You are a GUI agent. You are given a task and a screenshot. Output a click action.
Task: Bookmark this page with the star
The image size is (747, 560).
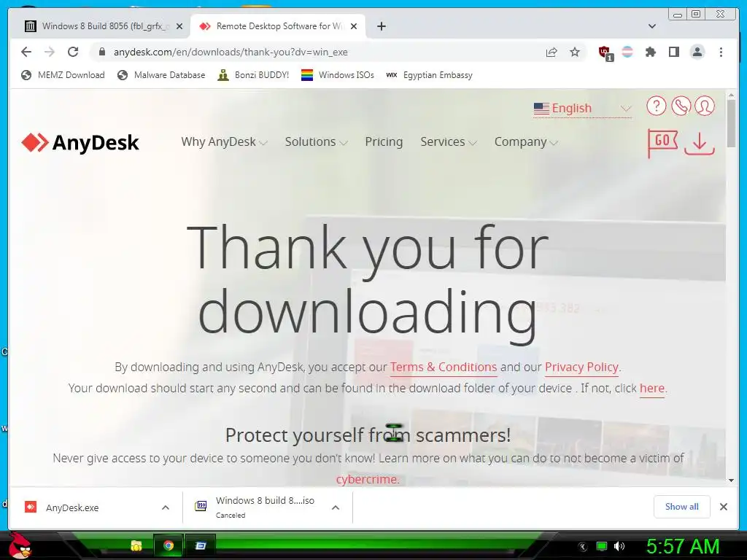click(x=575, y=52)
